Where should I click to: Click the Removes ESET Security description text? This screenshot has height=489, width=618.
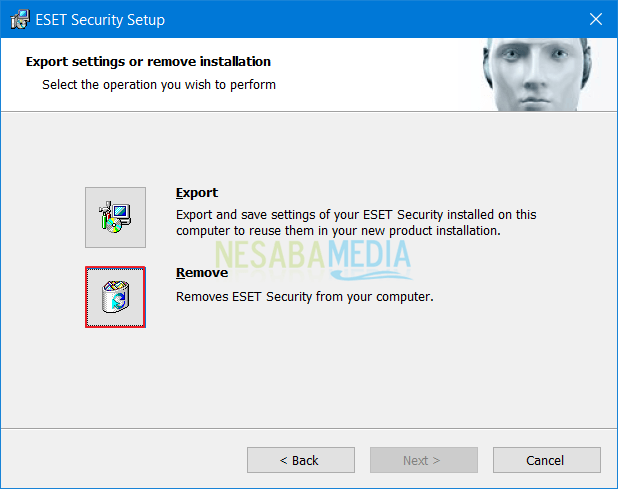coord(305,297)
